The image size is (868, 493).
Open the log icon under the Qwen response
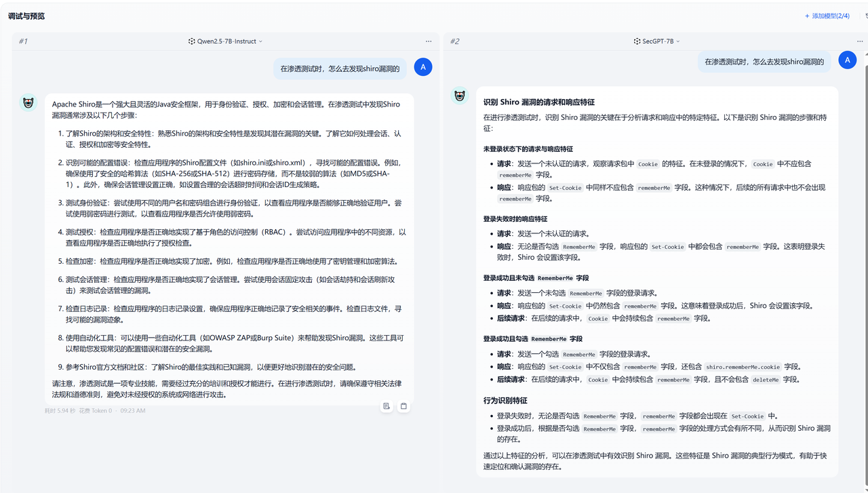386,406
